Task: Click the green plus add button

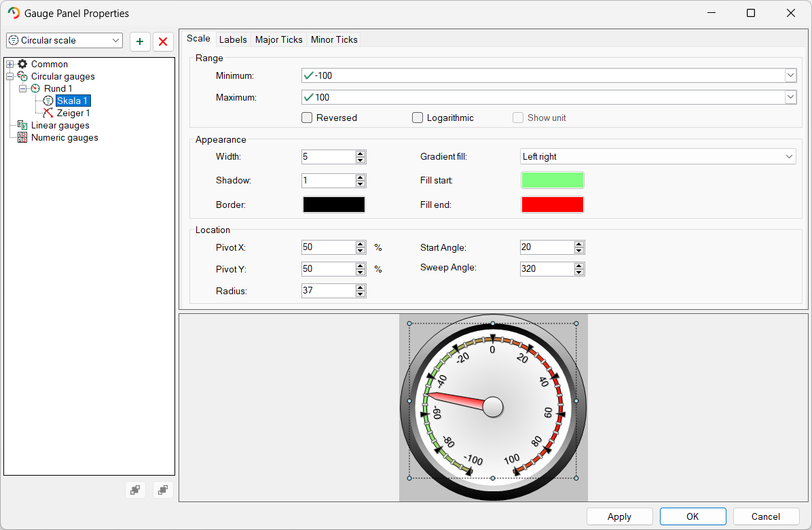Action: pyautogui.click(x=140, y=41)
